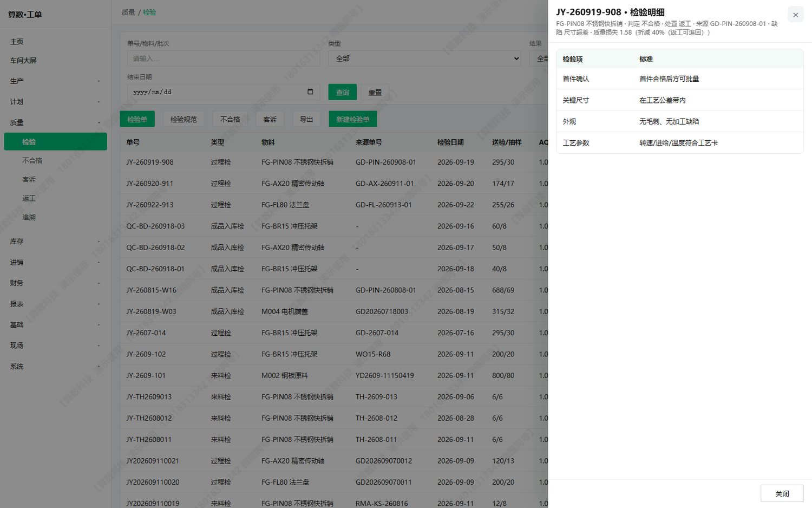Click the 关闭 button in drawer footer
Image resolution: width=812 pixels, height=508 pixels.
point(782,493)
